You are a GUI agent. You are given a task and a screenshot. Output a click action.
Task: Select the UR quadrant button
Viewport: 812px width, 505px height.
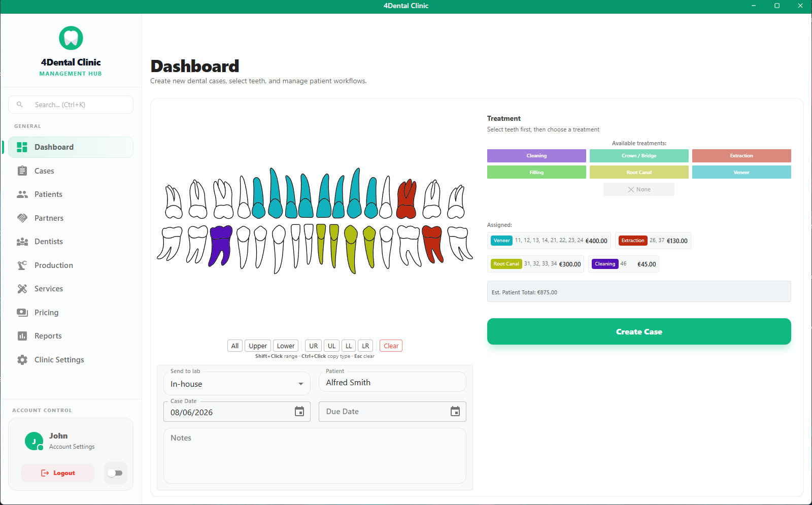click(314, 346)
